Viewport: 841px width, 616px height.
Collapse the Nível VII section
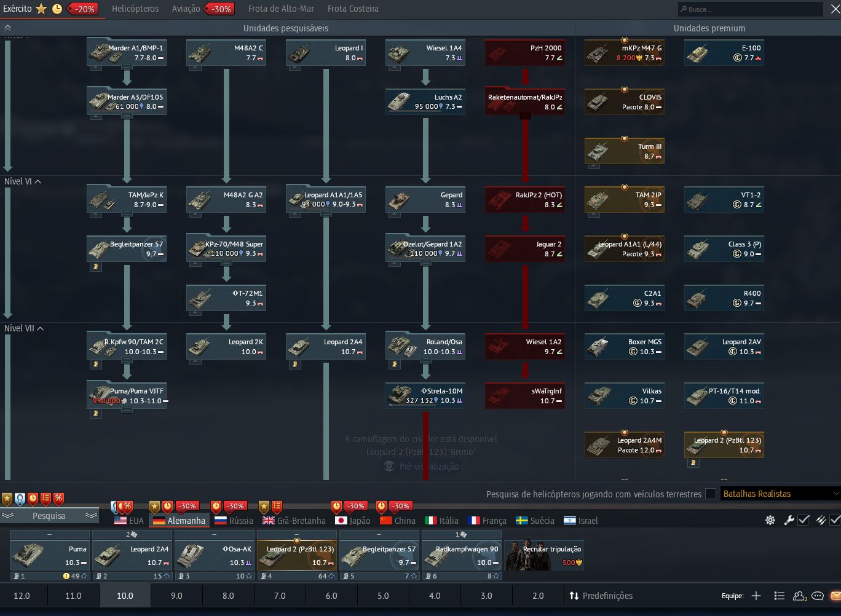40,328
